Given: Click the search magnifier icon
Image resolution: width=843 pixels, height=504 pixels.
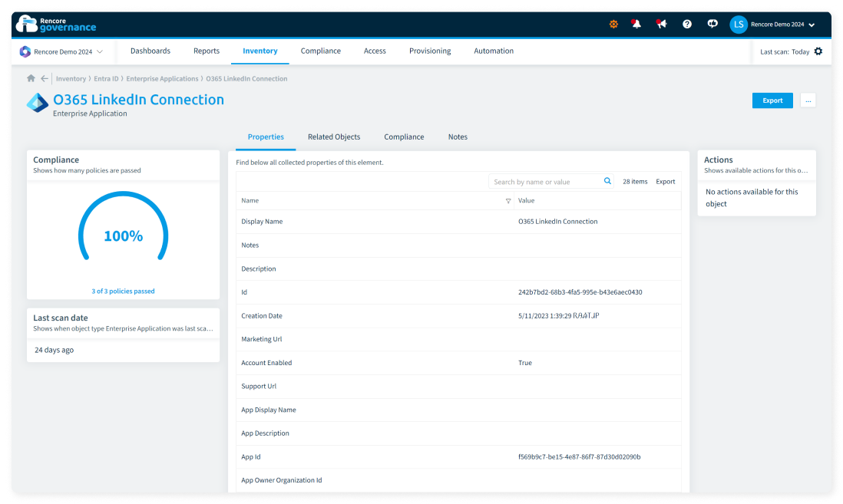Looking at the screenshot, I should pos(607,181).
